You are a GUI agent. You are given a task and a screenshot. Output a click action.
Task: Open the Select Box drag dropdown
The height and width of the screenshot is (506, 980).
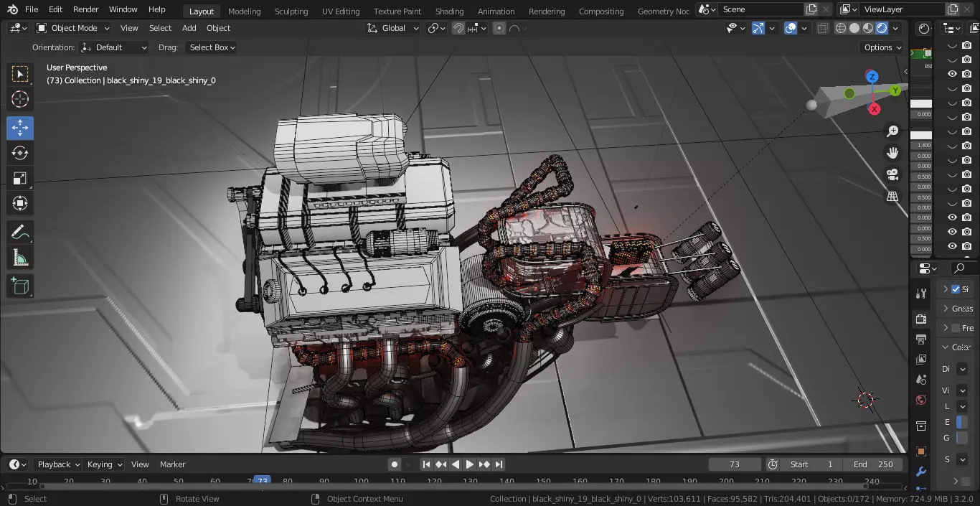point(211,47)
